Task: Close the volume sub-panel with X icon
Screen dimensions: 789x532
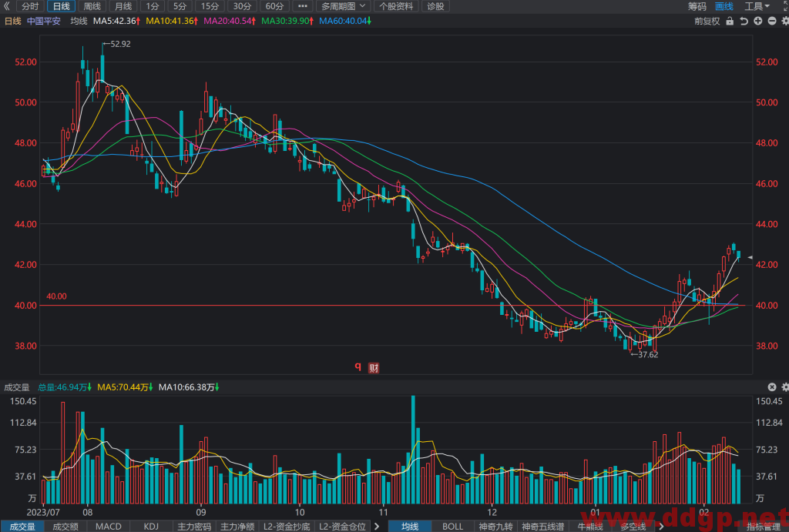Action: [772, 386]
